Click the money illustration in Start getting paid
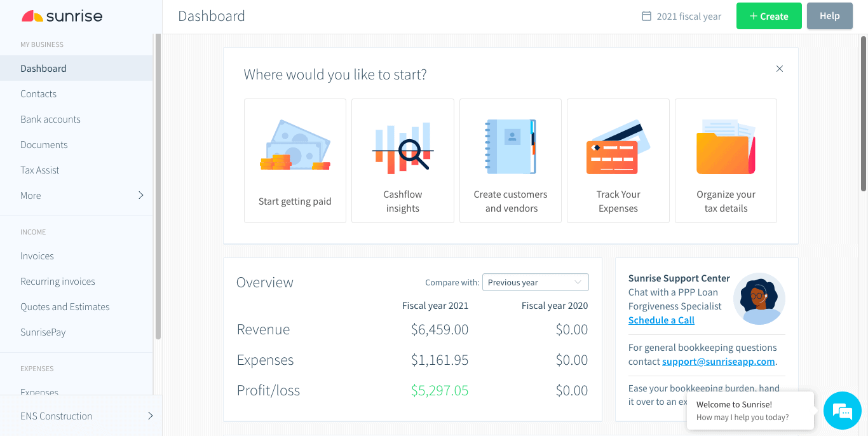868x436 pixels. pos(295,146)
